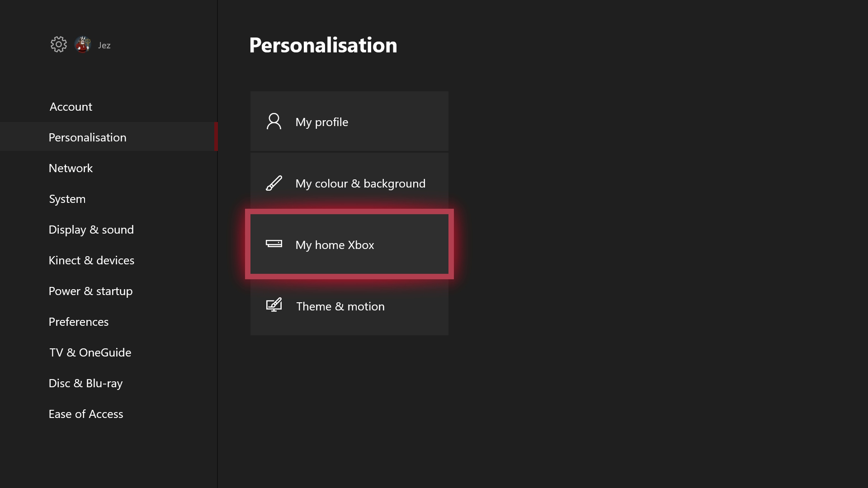The width and height of the screenshot is (868, 488).
Task: Expand TV & OneGuide settings
Action: click(x=90, y=352)
